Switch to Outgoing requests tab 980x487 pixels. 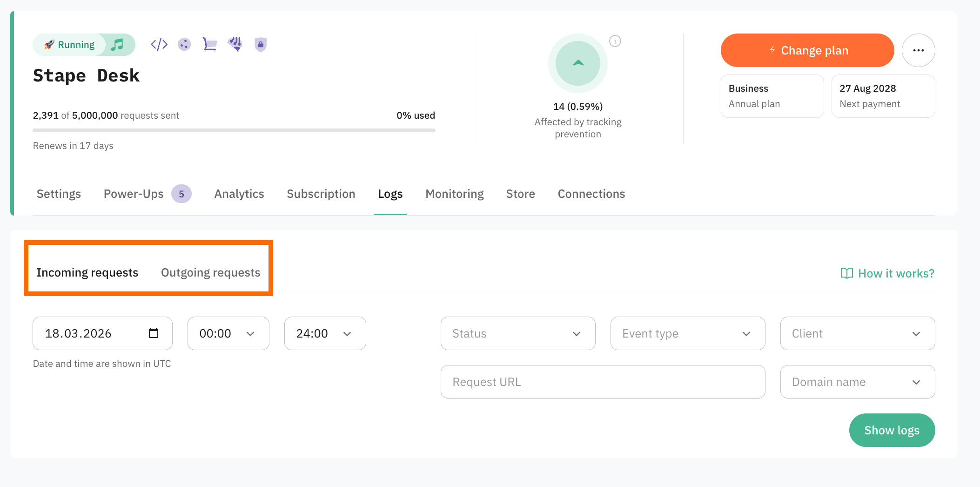click(210, 272)
